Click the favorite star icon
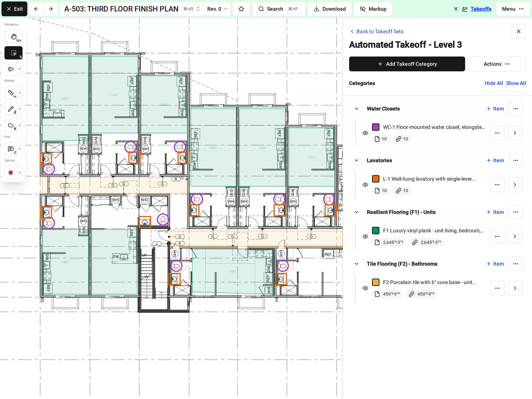Viewport: 532px width, 399px height. [241, 9]
